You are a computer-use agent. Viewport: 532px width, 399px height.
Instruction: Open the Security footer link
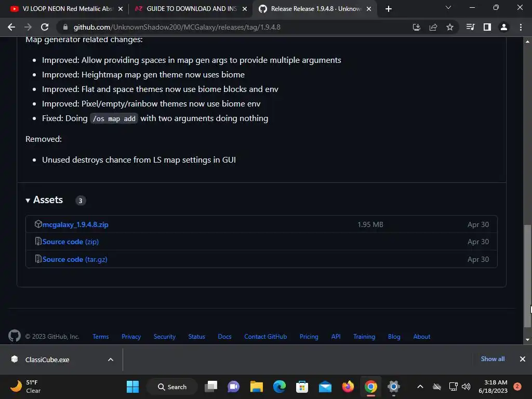coord(165,337)
